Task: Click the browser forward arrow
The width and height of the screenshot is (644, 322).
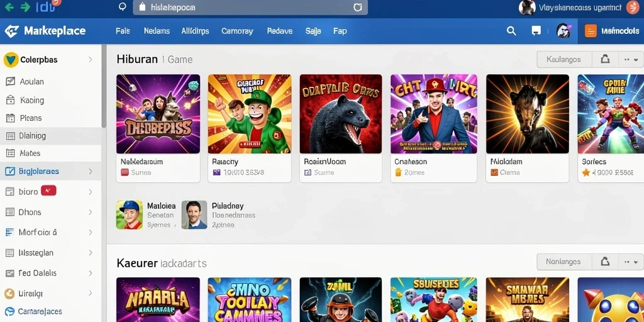Action: click(x=25, y=7)
